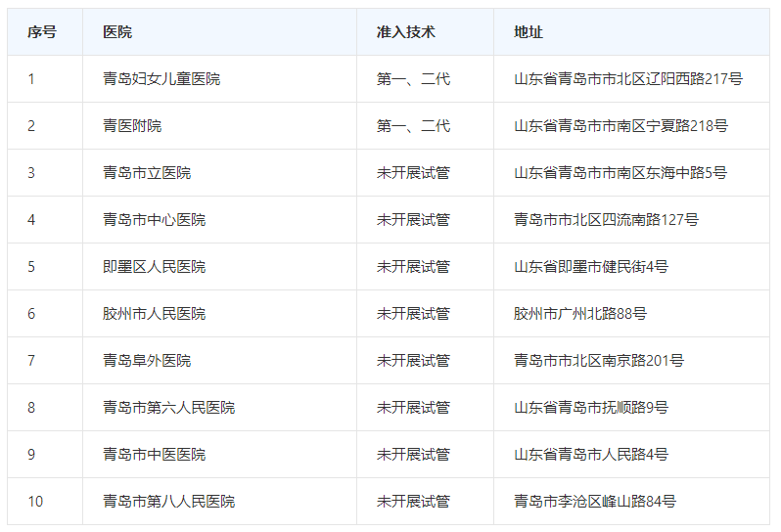Screen dimensions: 781x532
Task: Click 第一、二代 in 青医附院 row
Action: (x=413, y=126)
